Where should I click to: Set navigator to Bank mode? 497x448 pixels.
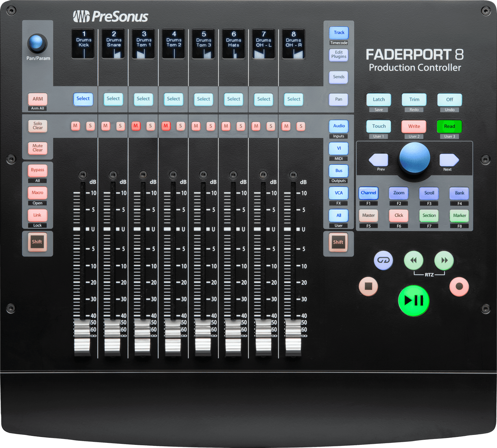460,193
